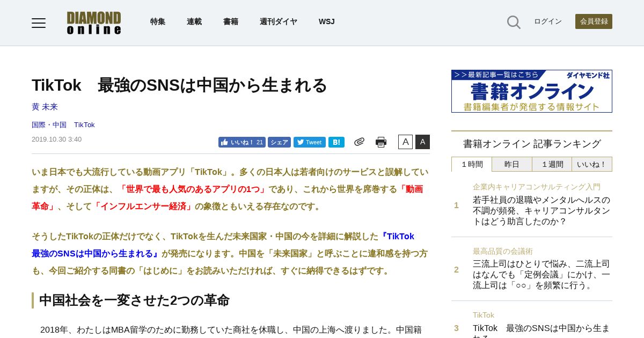
Task: Click the Diamond Online logo
Action: (x=94, y=23)
